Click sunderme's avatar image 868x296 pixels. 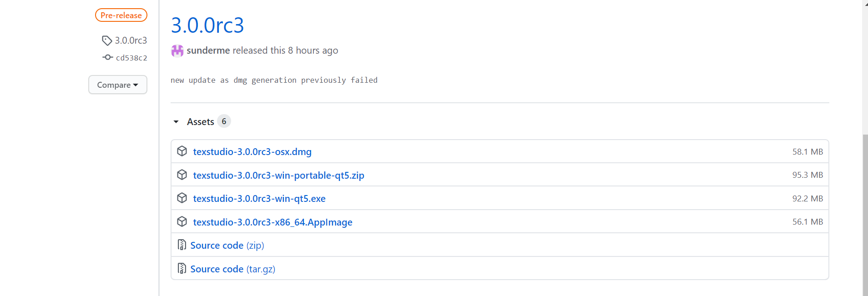pyautogui.click(x=177, y=50)
